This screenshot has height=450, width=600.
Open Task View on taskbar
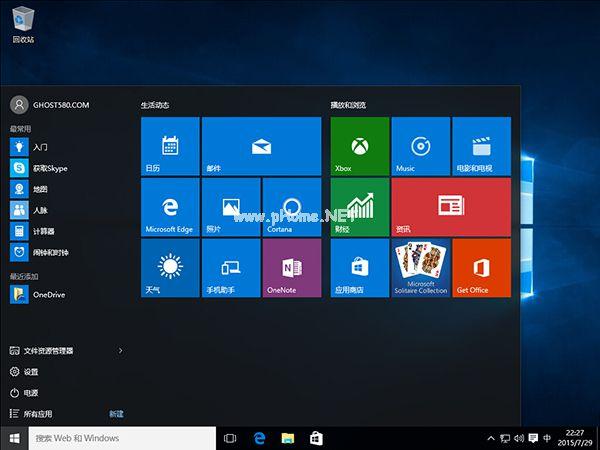coord(230,438)
